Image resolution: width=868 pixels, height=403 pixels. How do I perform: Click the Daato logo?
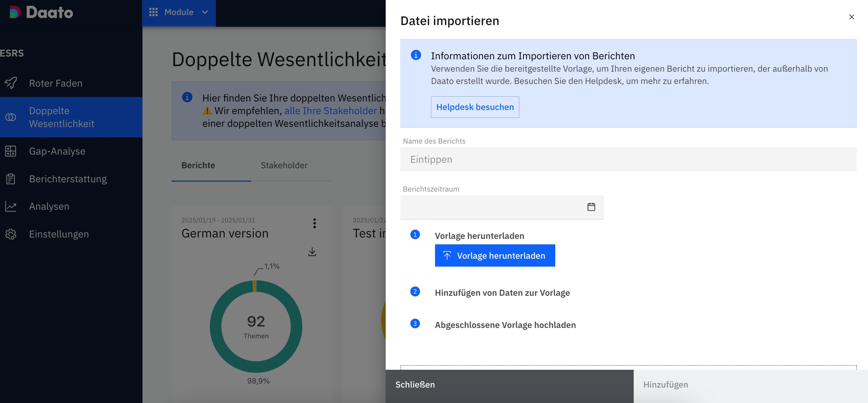[41, 13]
